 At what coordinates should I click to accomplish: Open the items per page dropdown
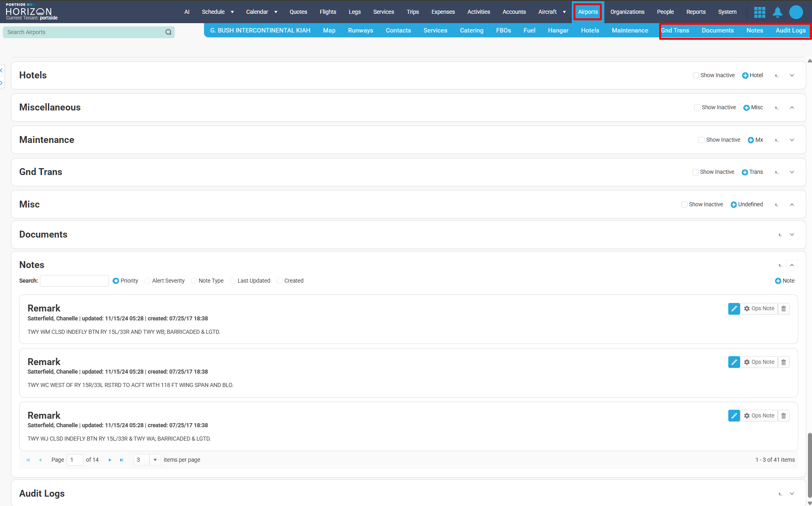pyautogui.click(x=155, y=460)
